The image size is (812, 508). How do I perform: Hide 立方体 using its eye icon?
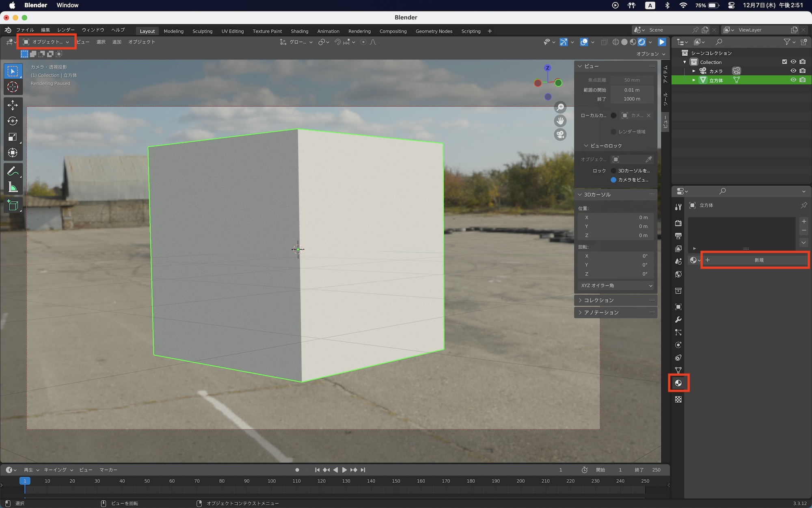click(793, 80)
